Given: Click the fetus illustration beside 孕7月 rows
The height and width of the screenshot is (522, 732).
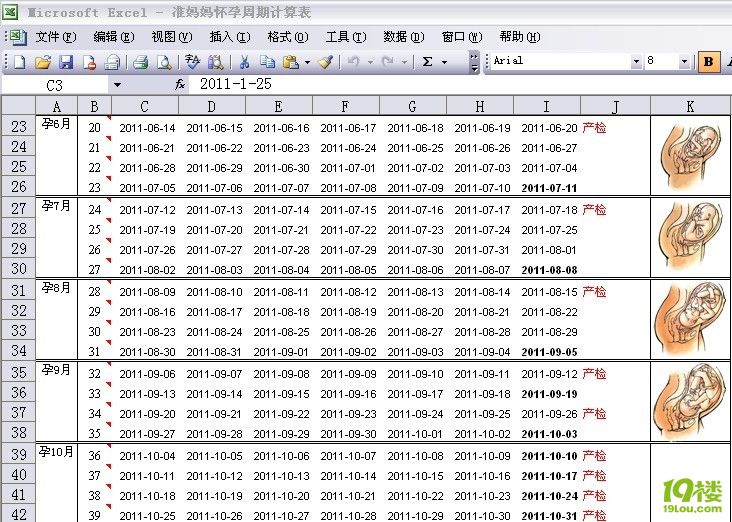Looking at the screenshot, I should coord(690,238).
